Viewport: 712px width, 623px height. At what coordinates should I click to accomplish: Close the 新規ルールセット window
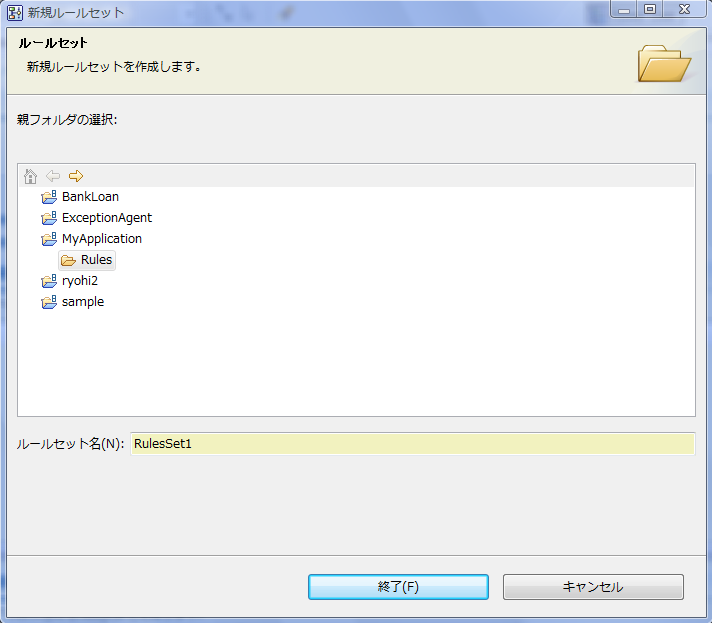point(684,9)
